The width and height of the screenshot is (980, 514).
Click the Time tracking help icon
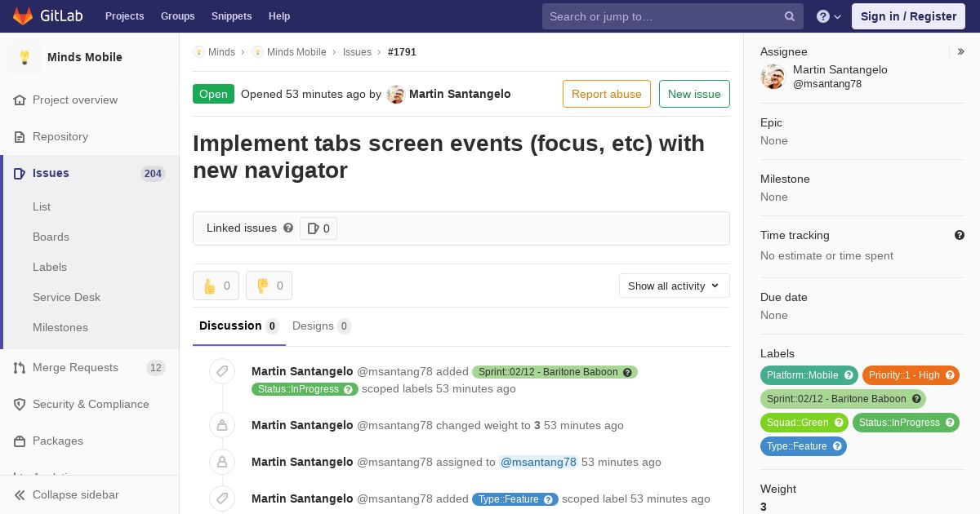tap(960, 236)
